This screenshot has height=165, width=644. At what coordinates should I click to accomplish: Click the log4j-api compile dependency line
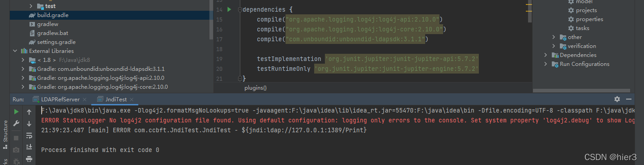350,20
